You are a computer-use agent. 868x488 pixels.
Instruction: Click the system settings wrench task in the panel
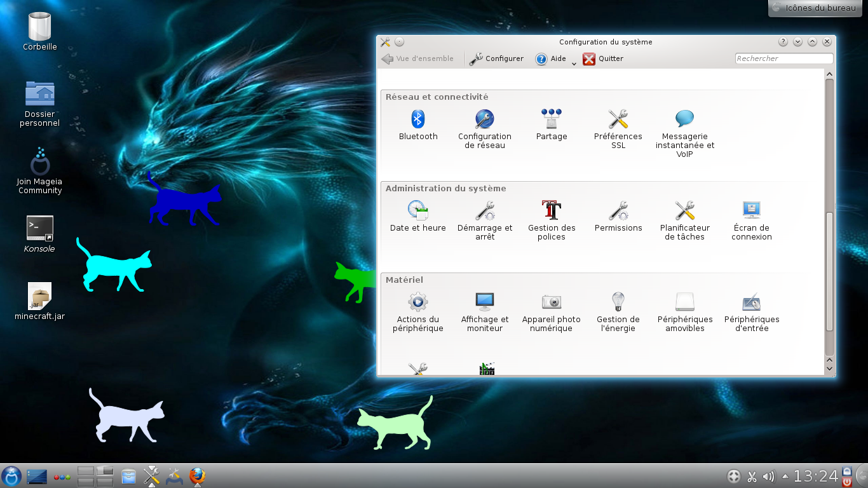point(151,476)
